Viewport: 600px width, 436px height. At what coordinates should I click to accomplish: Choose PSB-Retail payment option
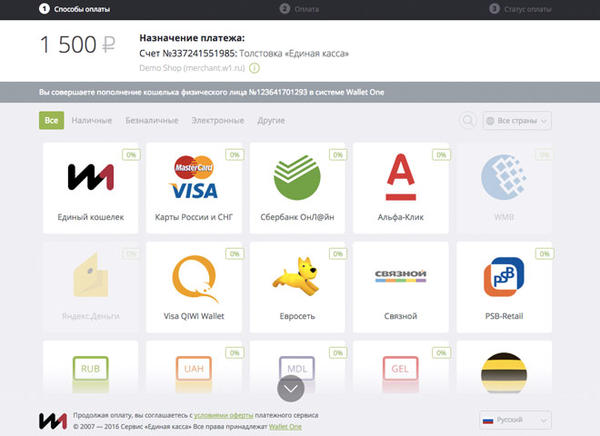pyautogui.click(x=503, y=288)
